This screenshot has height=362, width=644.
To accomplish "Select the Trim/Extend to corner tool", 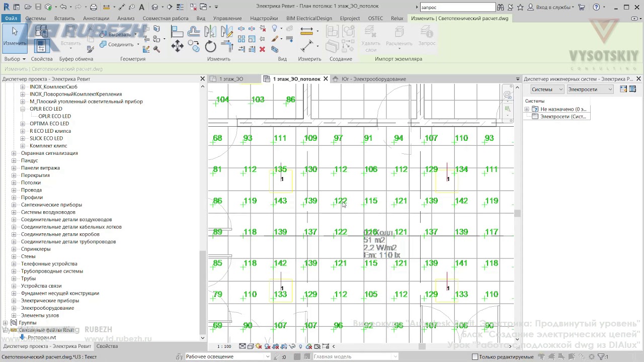I will [x=227, y=47].
